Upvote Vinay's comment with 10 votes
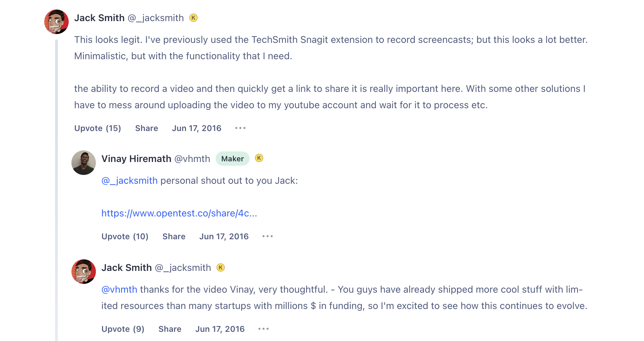The height and width of the screenshot is (341, 644). coord(125,237)
